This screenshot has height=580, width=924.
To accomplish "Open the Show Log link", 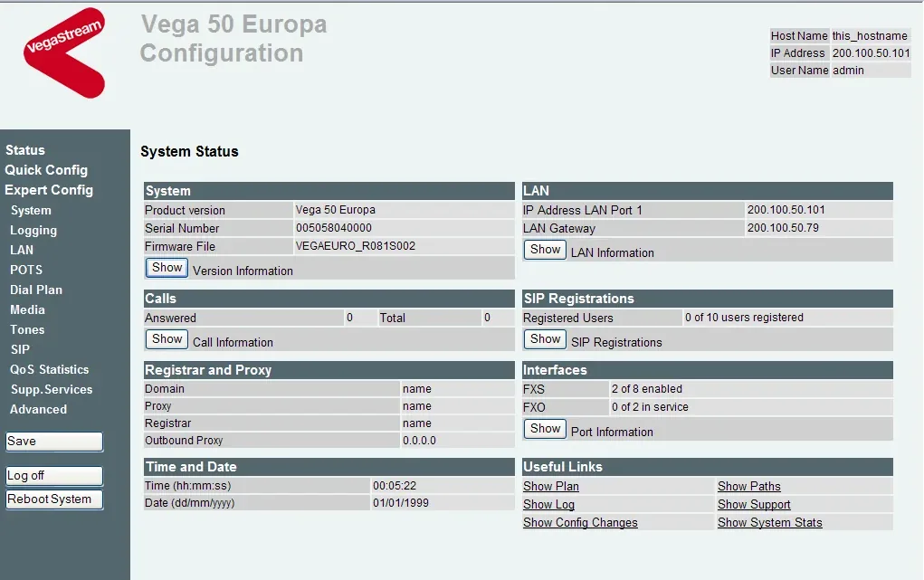I will point(548,505).
